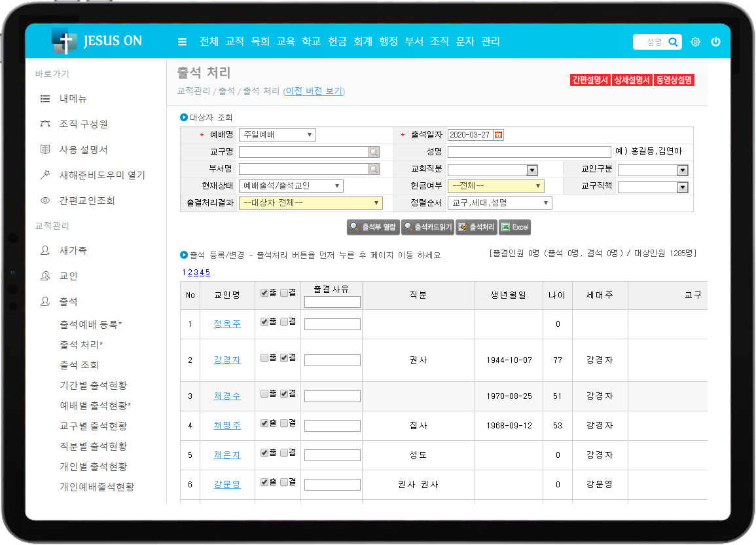Click the search magnifier in top bar
Image resolution: width=756 pixels, height=545 pixels.
pyautogui.click(x=672, y=42)
